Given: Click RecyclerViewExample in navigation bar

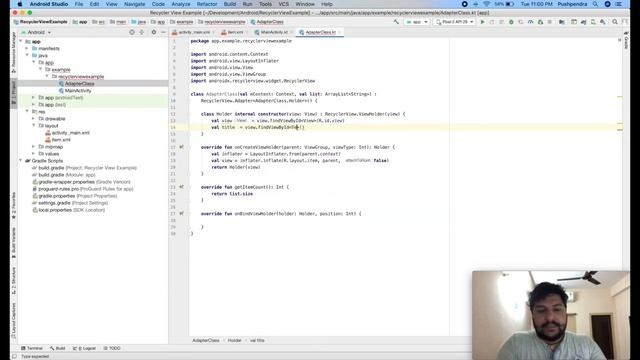Looking at the screenshot, I should pyautogui.click(x=41, y=22).
